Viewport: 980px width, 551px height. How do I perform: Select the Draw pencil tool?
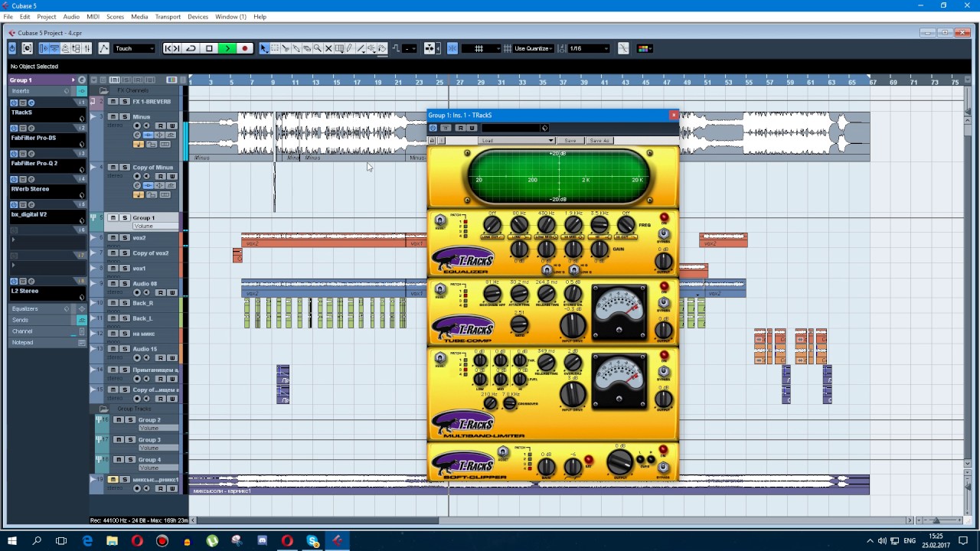(349, 48)
